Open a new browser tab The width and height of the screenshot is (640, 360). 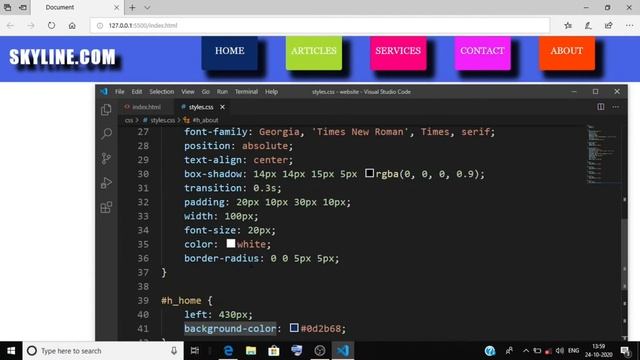click(132, 7)
